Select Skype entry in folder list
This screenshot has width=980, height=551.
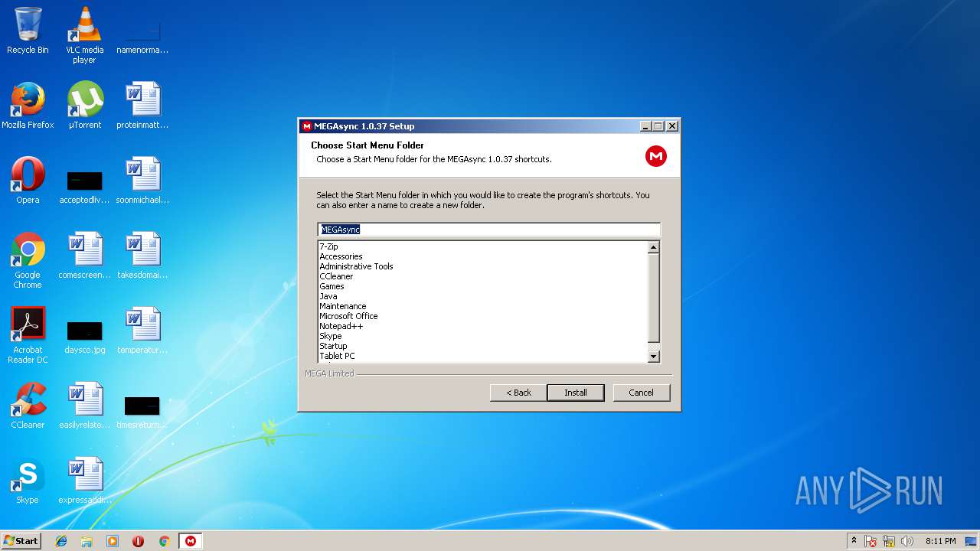[483, 336]
